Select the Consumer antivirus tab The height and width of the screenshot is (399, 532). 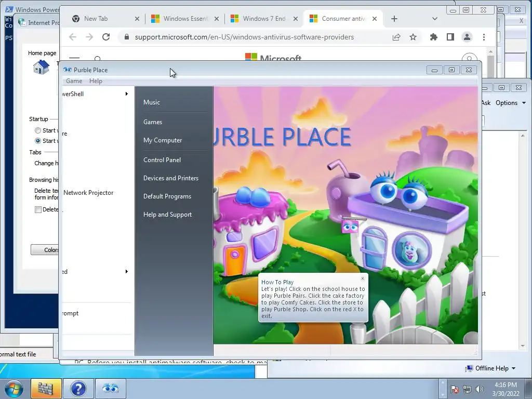pyautogui.click(x=344, y=19)
